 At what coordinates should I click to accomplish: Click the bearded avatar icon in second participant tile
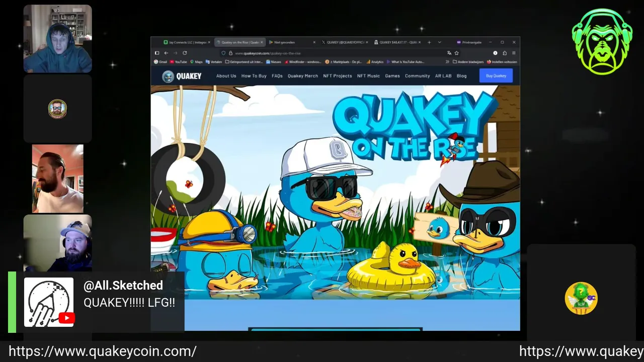(57, 109)
